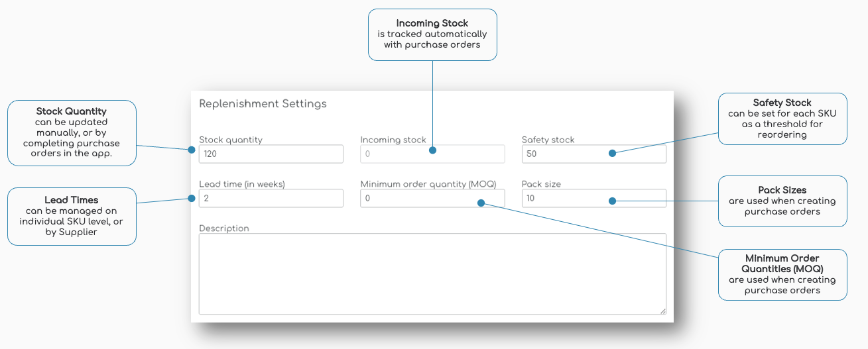868x349 pixels.
Task: Click the Stock quantity input field
Action: [x=271, y=154]
